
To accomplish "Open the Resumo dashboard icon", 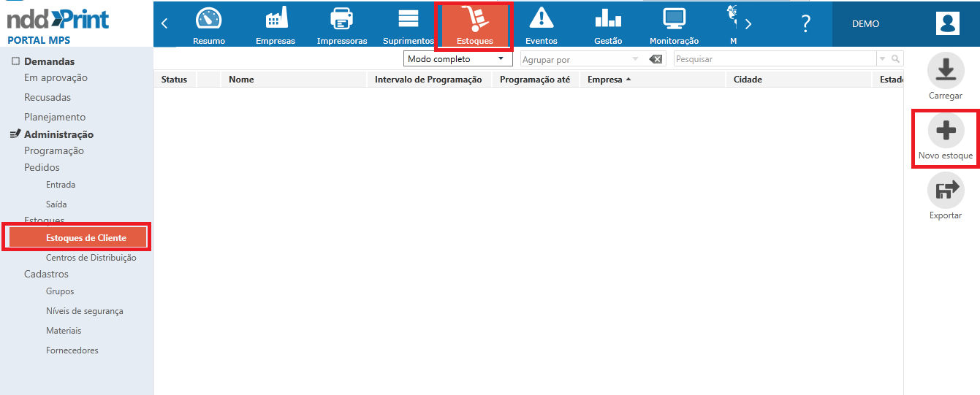I will pyautogui.click(x=208, y=19).
